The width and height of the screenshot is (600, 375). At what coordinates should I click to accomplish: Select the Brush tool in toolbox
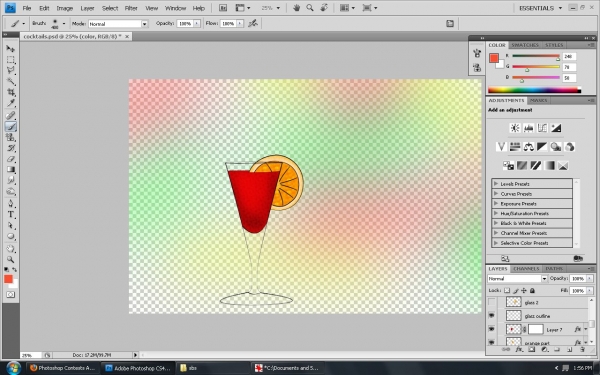11,126
